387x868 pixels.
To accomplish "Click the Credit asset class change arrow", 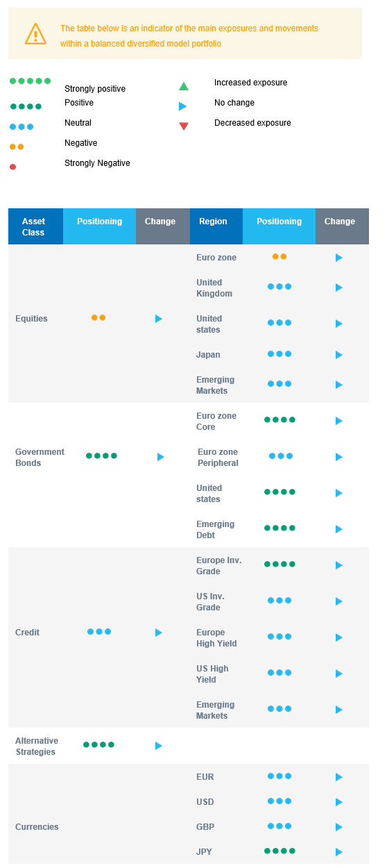I will tap(159, 633).
